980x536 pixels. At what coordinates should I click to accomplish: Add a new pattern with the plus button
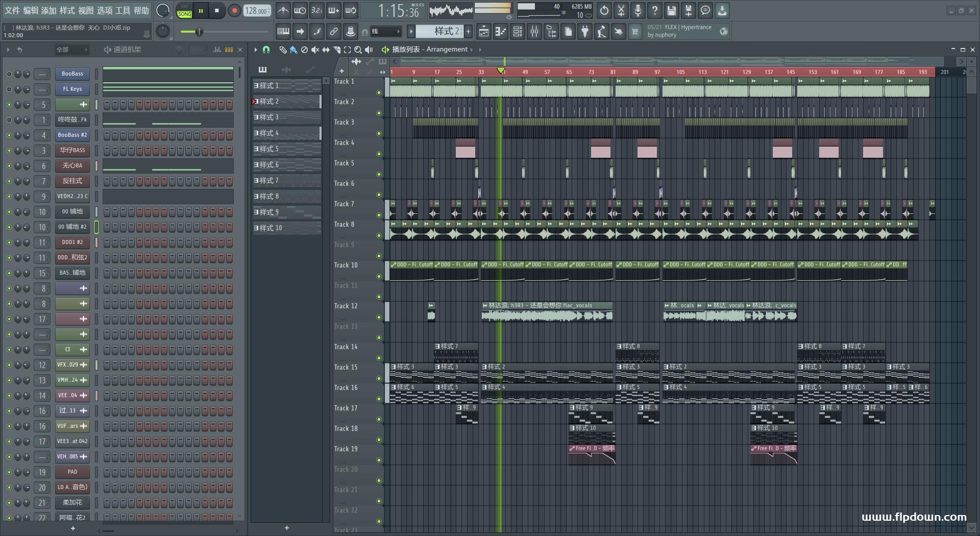(468, 32)
